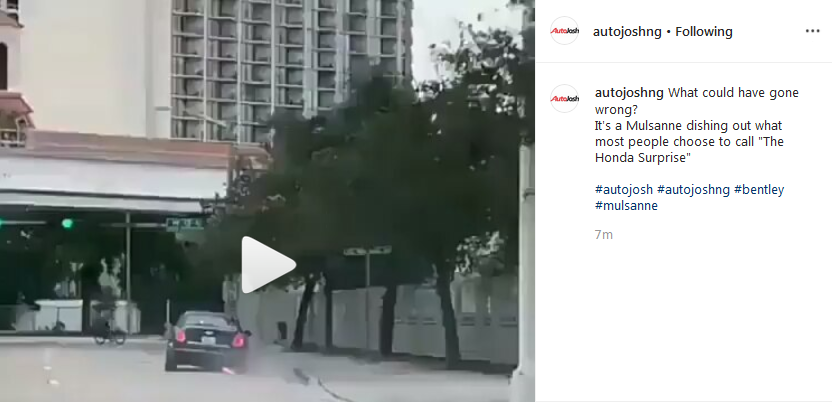Click the black Bentley car in the video

[206, 342]
